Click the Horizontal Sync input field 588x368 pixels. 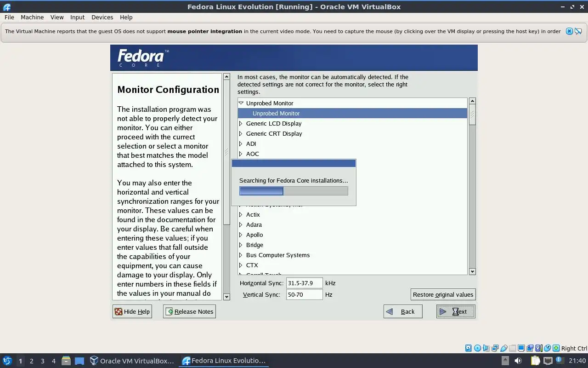coord(304,283)
